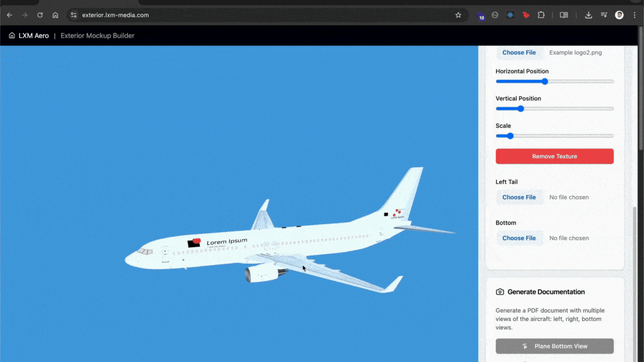The height and width of the screenshot is (362, 644).
Task: Open the browser downloads icon
Action: (589, 15)
